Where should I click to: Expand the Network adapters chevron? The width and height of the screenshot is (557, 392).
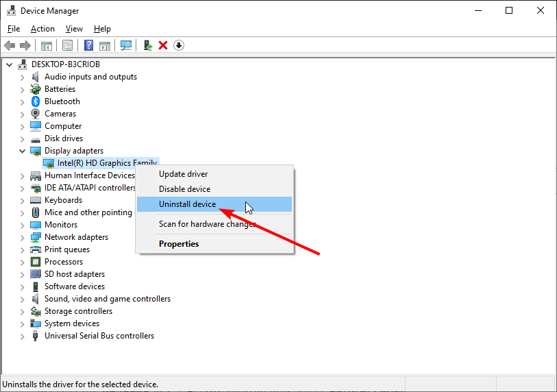(23, 237)
